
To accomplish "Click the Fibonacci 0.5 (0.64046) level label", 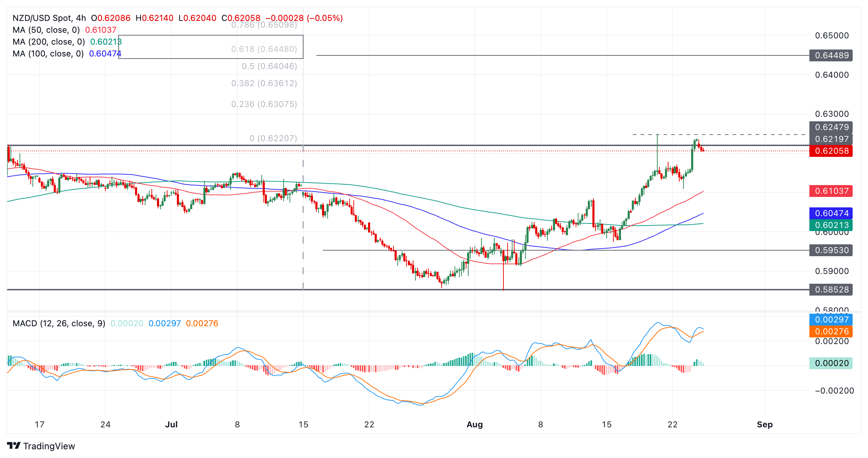I will point(269,66).
